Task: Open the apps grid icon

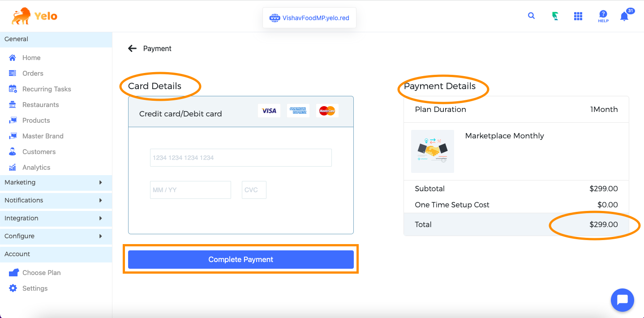Action: coord(578,16)
